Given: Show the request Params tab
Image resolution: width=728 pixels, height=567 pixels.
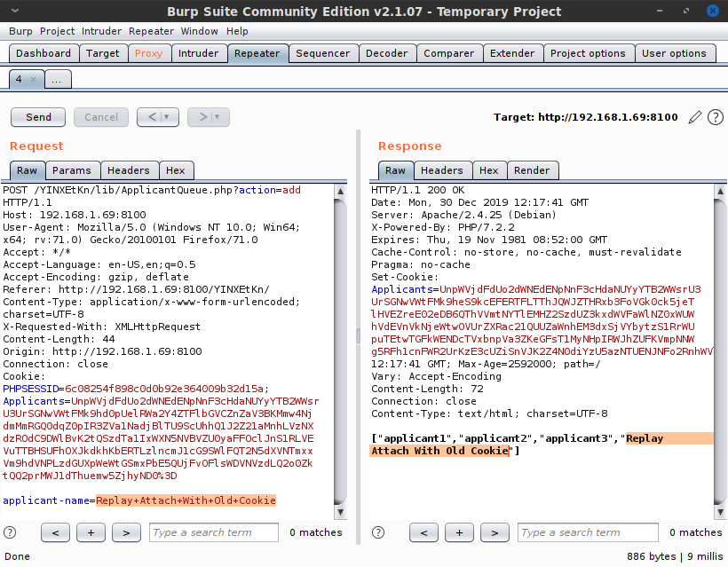Looking at the screenshot, I should 71,170.
